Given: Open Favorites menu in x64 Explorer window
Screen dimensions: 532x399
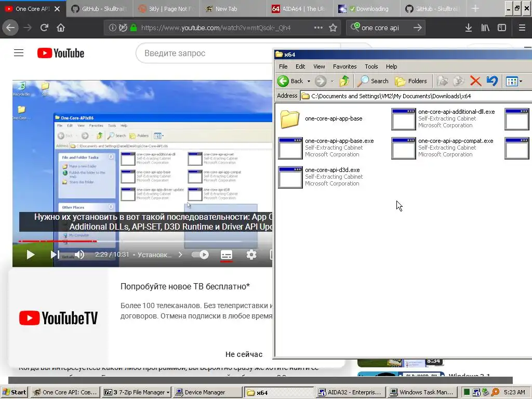Looking at the screenshot, I should (345, 66).
